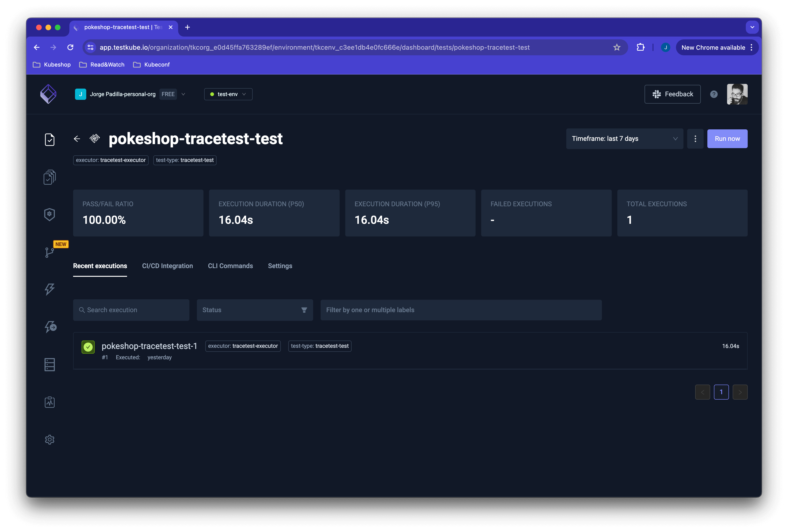This screenshot has width=788, height=532.
Task: Click New Chrome available button
Action: (x=713, y=48)
